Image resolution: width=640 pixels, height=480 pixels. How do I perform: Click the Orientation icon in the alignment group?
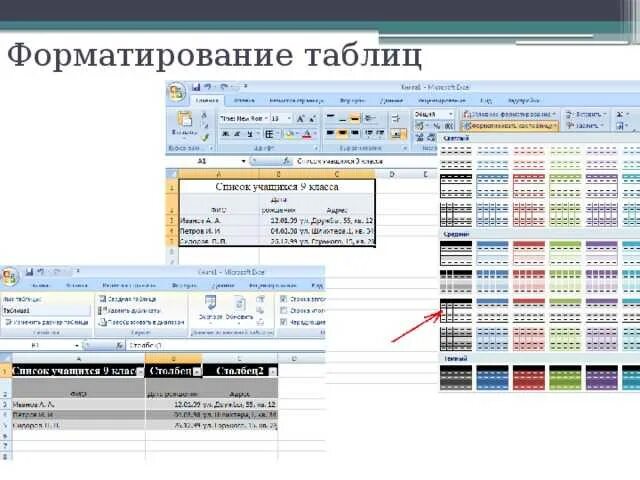(x=370, y=118)
